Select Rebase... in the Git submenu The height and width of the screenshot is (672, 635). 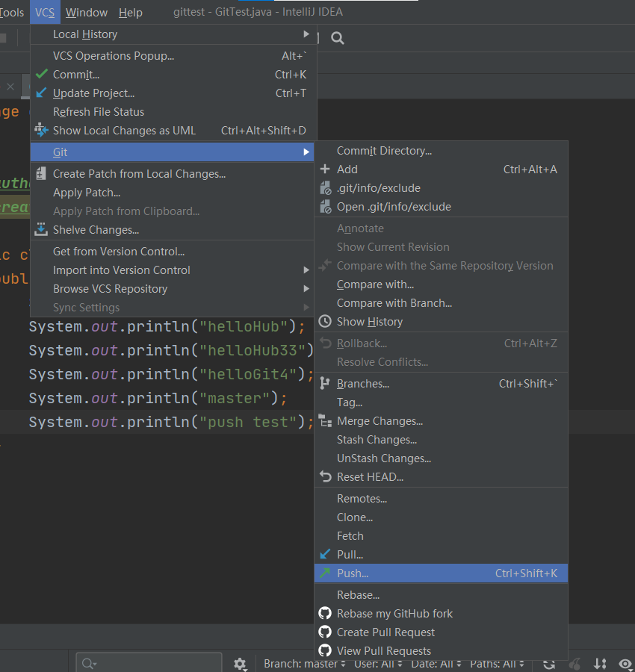pyautogui.click(x=442, y=595)
